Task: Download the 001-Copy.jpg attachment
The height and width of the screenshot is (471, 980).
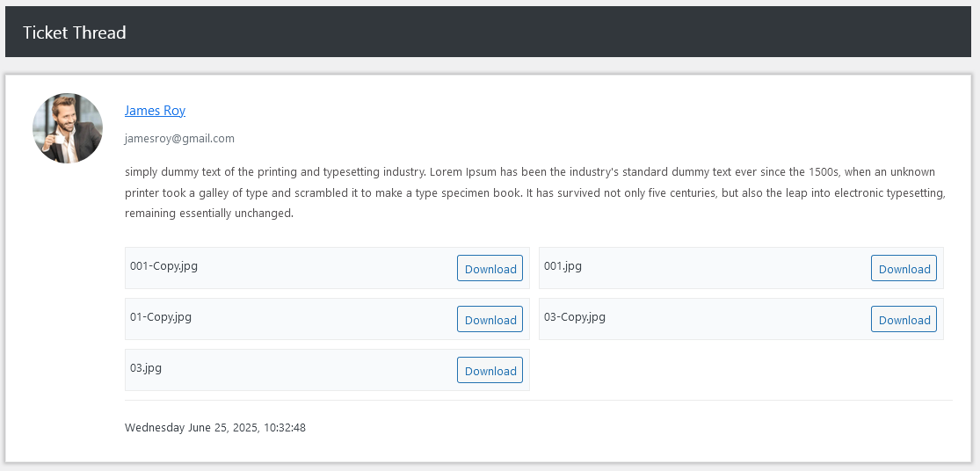Action: 490,269
